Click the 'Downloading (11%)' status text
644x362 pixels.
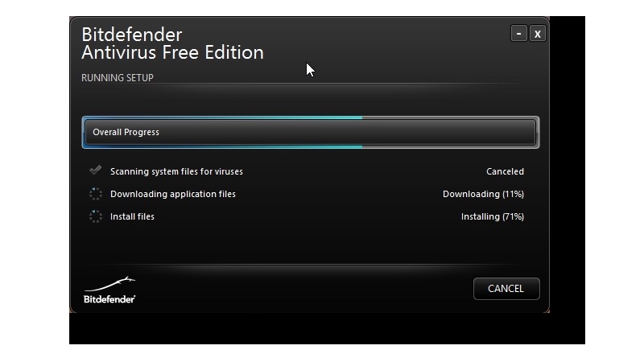click(x=484, y=194)
